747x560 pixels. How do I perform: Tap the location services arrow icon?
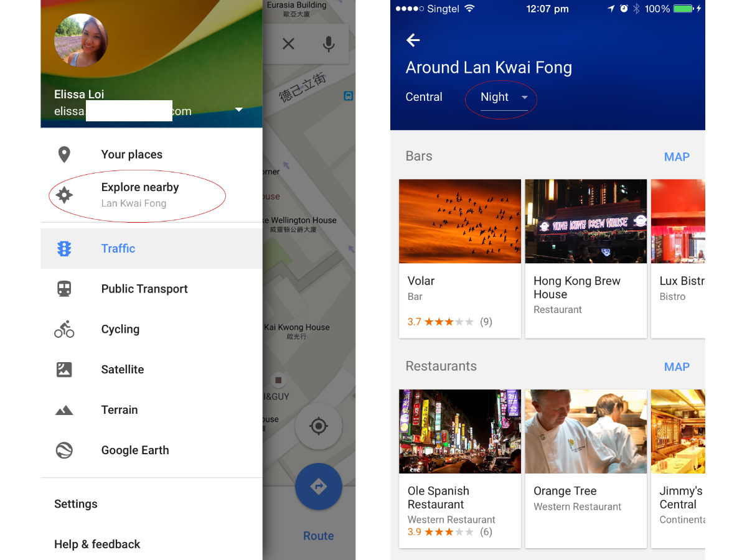(612, 9)
